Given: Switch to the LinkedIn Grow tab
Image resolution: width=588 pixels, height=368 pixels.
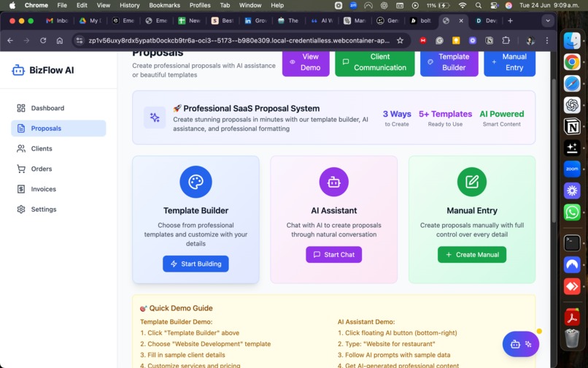Looking at the screenshot, I should (255, 20).
